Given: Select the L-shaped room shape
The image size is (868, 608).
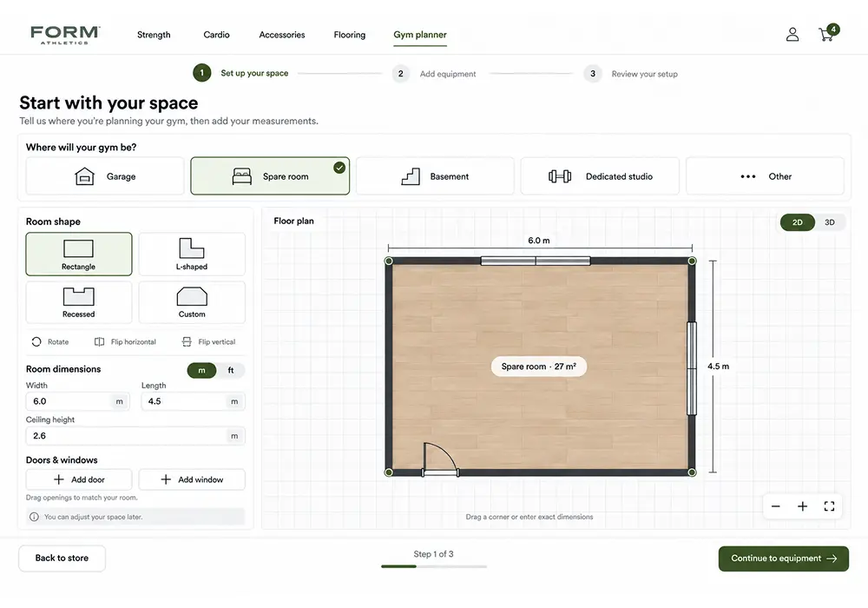Looking at the screenshot, I should coord(192,254).
